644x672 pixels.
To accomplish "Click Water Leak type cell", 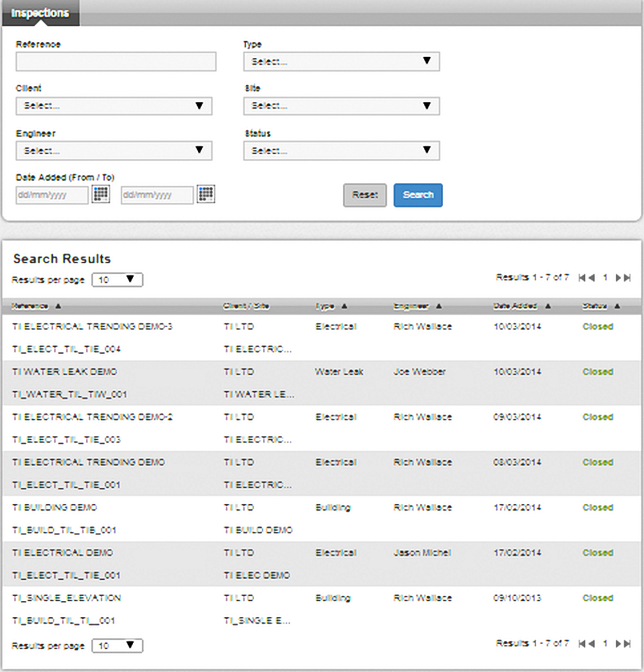I will (339, 372).
